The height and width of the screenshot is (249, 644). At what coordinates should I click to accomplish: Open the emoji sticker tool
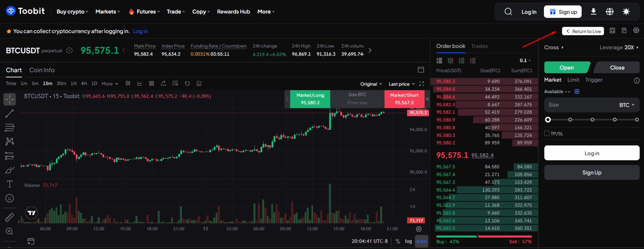coord(9,198)
